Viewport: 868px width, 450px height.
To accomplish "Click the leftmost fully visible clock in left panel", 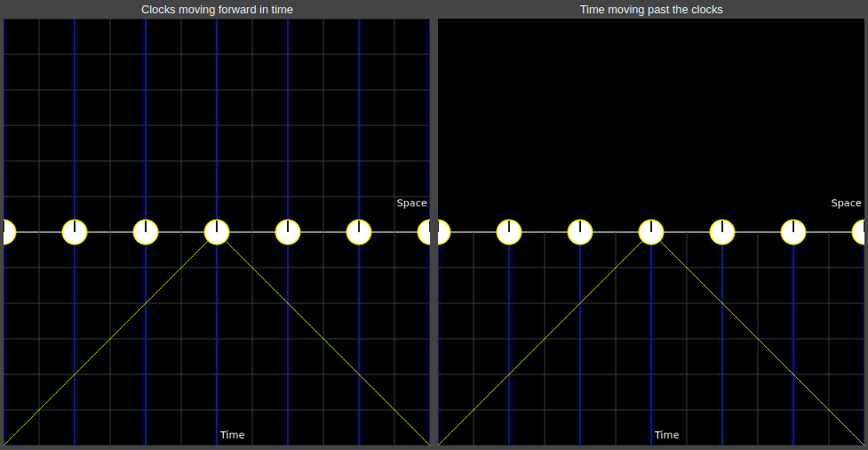I will (75, 232).
